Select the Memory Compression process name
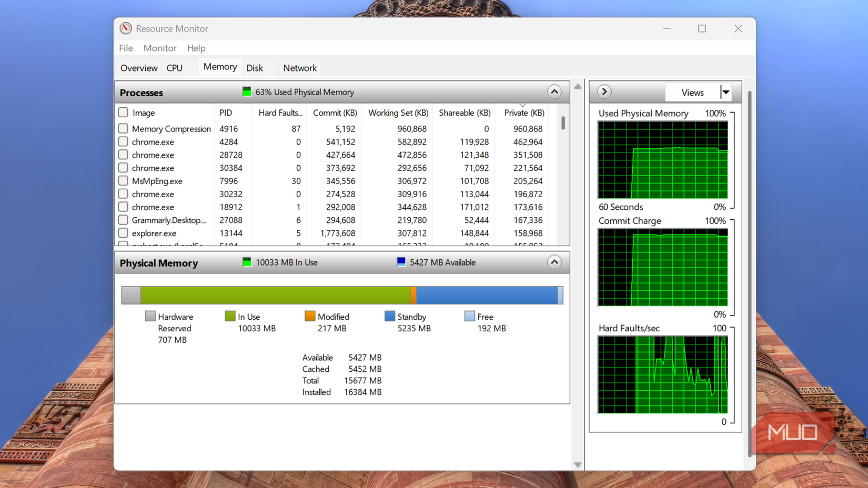The height and width of the screenshot is (488, 868). pyautogui.click(x=171, y=129)
